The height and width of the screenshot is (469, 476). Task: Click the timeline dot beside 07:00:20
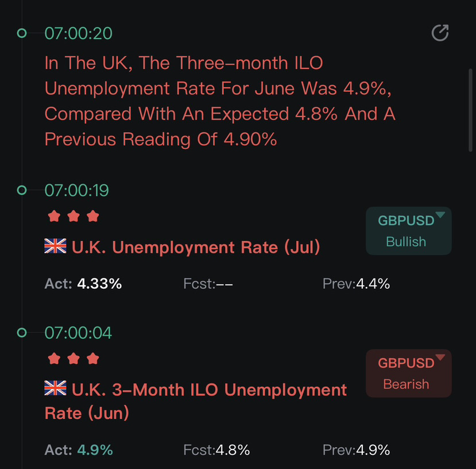point(22,33)
